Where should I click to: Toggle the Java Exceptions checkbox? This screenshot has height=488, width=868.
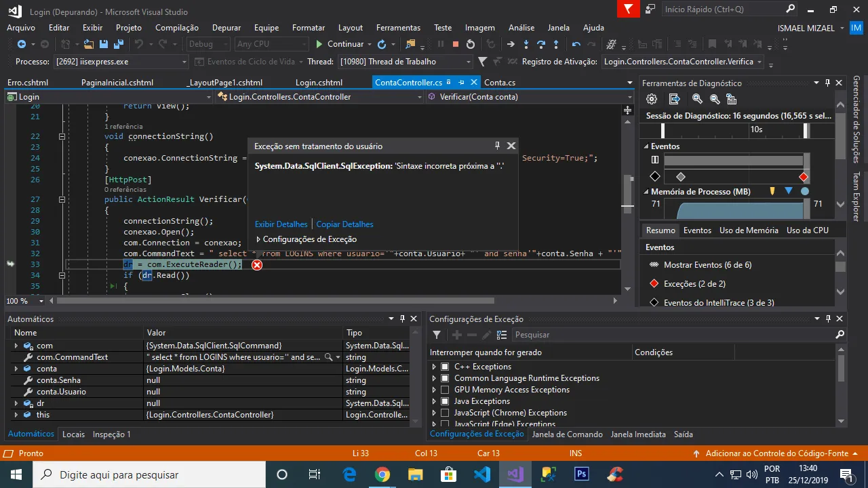445,401
